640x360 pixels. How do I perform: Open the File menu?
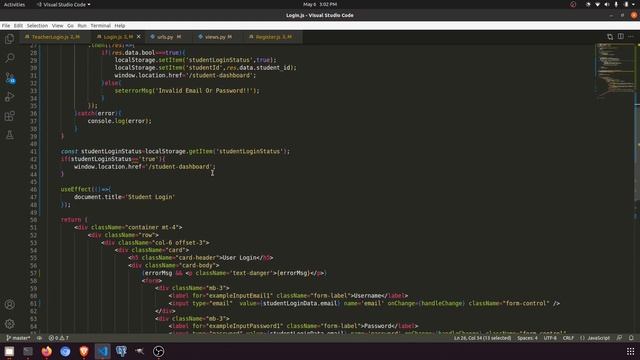coord(6,25)
